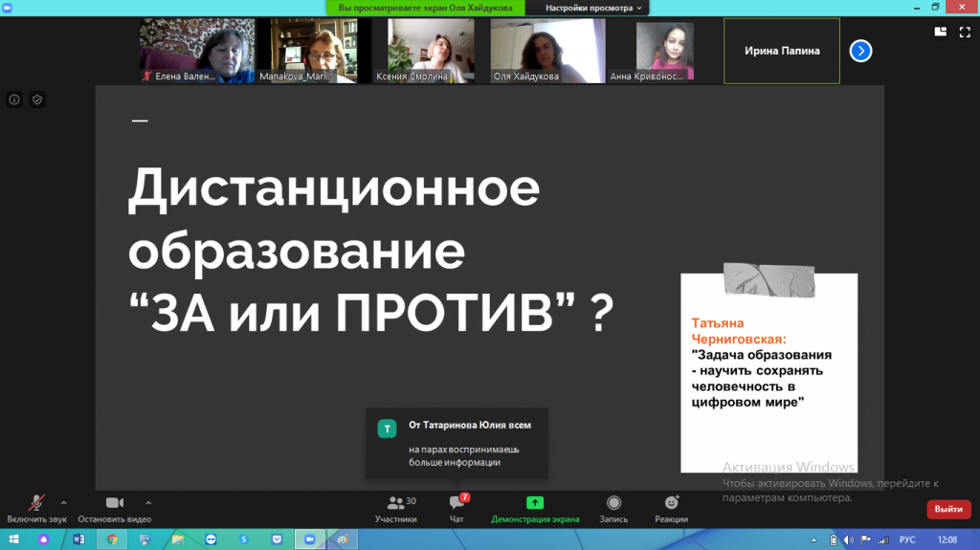Expand audio options arrow beside microphone

pyautogui.click(x=64, y=502)
